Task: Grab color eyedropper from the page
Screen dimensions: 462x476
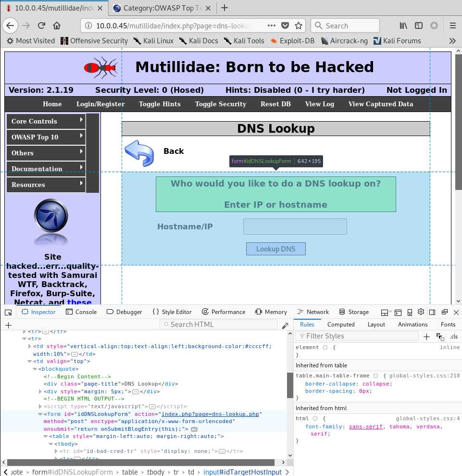Action: [x=285, y=325]
